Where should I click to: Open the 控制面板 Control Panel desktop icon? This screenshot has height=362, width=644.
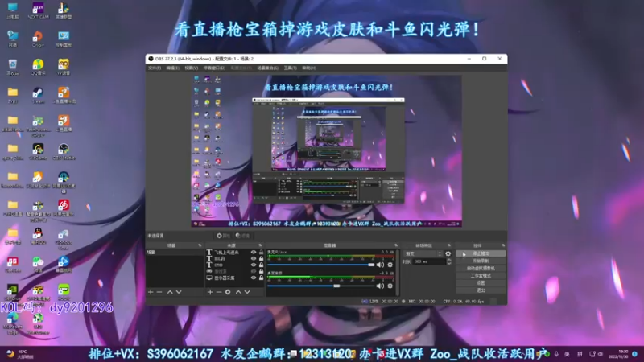[x=64, y=39]
